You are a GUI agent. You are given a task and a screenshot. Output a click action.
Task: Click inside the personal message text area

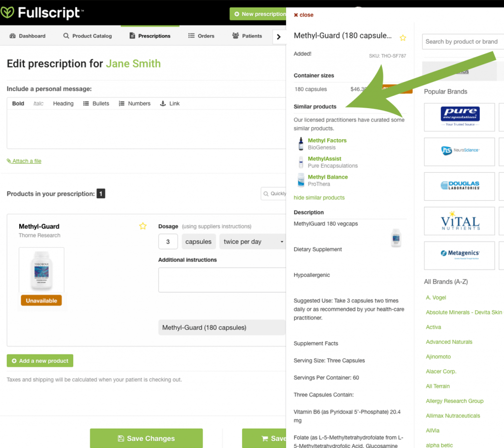point(146,129)
